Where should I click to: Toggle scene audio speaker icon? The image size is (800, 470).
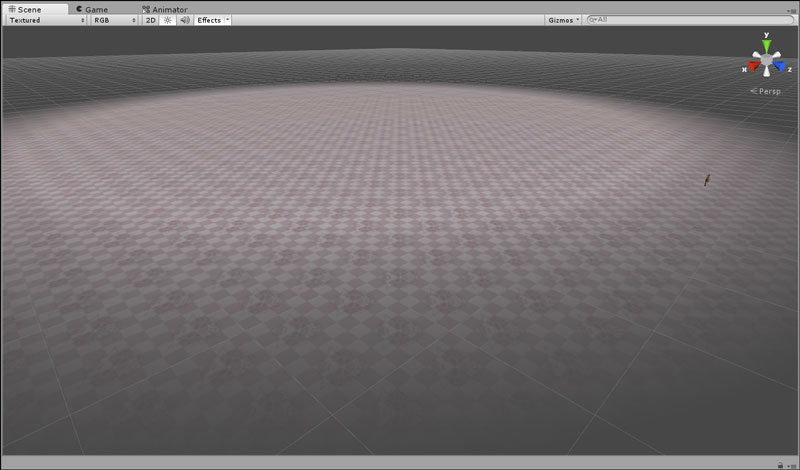185,20
